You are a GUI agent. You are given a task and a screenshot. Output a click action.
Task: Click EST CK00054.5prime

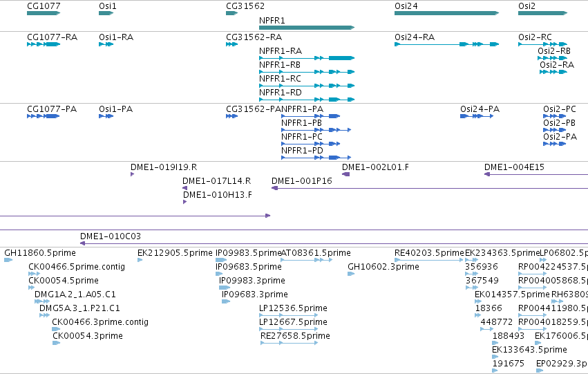click(x=32, y=288)
